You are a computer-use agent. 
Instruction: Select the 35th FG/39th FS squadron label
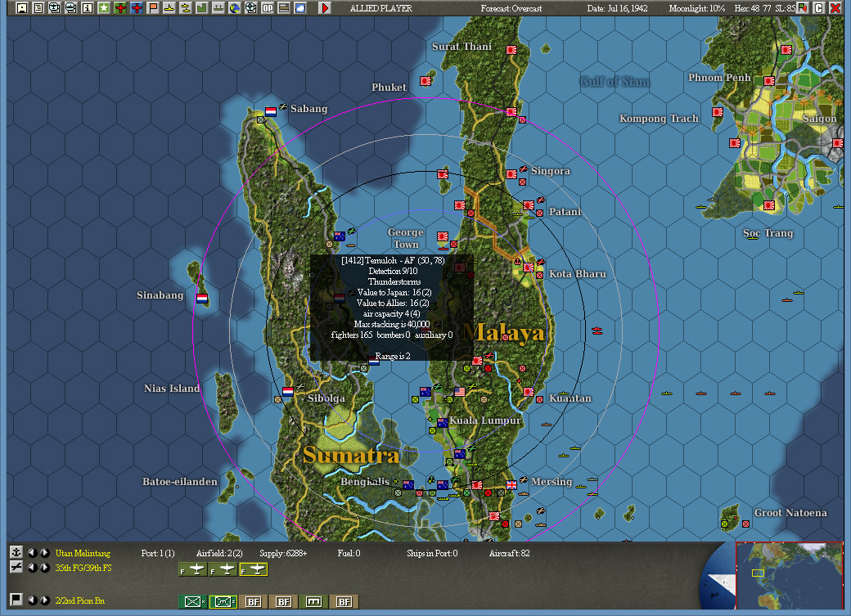pos(82,569)
